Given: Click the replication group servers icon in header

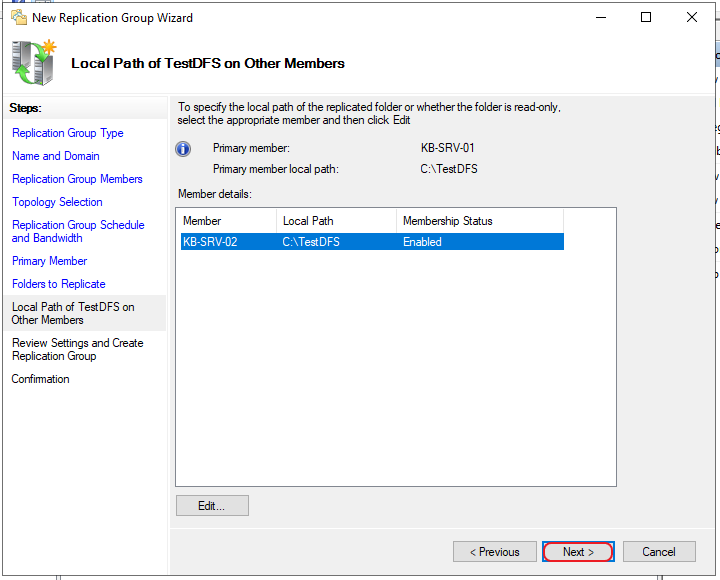Looking at the screenshot, I should point(34,62).
